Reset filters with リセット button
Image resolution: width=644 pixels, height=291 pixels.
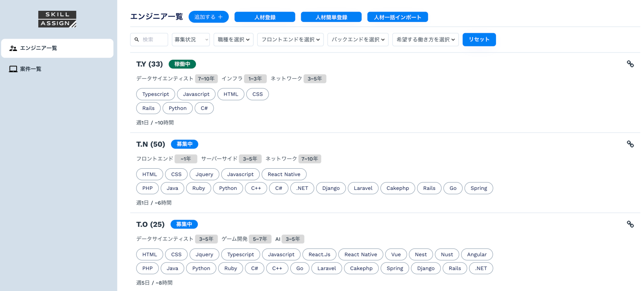(x=479, y=40)
